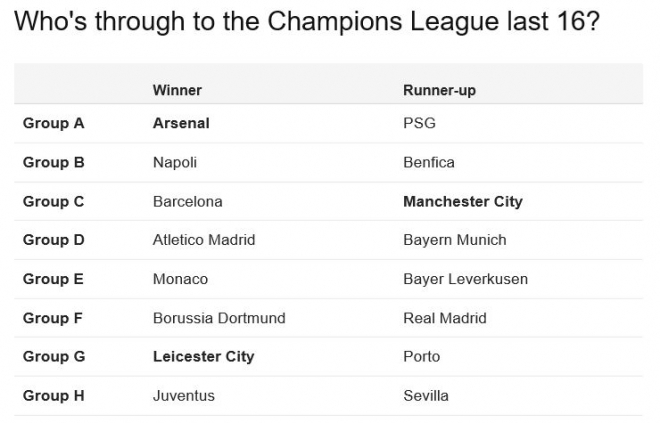Click Sevilla in the Runner-up column
The width and height of the screenshot is (660, 423).
coord(426,396)
